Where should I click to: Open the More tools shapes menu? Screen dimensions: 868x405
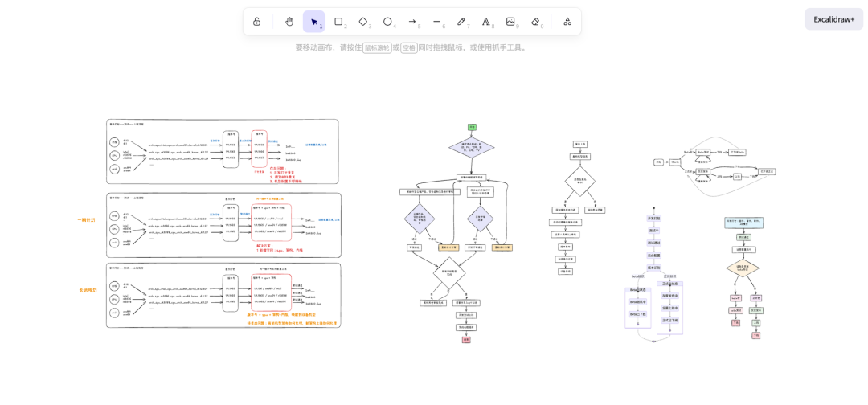click(x=567, y=22)
